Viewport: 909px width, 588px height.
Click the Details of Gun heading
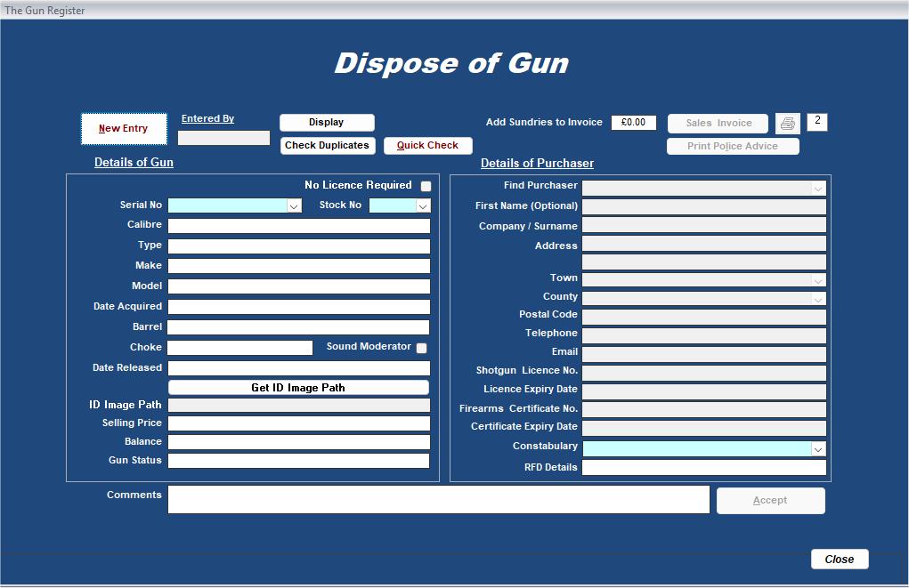(x=133, y=163)
